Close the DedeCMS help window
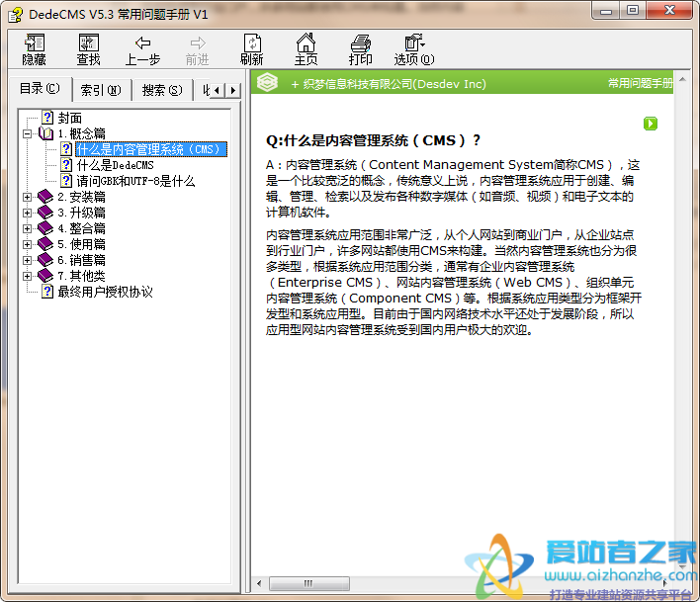This screenshot has height=602, width=700. pos(669,11)
